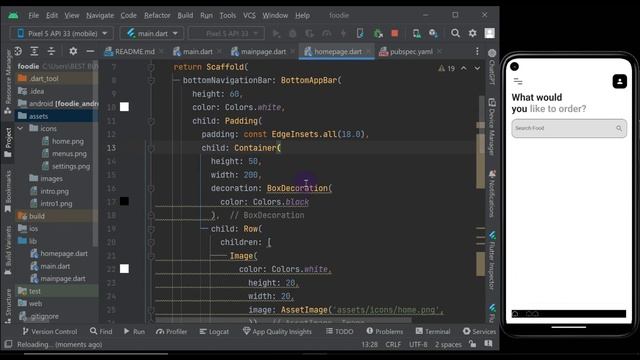
Task: Click previous warning up arrow in editor
Action: pyautogui.click(x=464, y=68)
